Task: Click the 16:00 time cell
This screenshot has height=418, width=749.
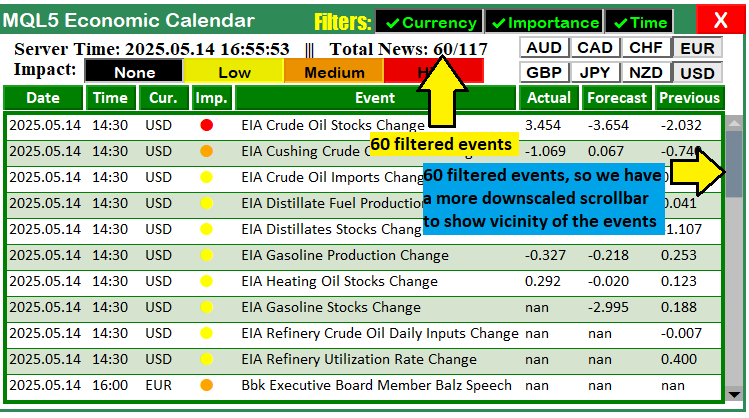Action: pyautogui.click(x=110, y=385)
